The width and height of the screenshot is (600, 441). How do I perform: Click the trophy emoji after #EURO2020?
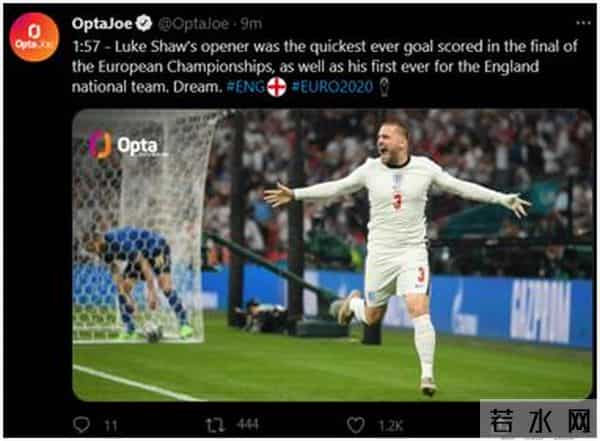[384, 87]
